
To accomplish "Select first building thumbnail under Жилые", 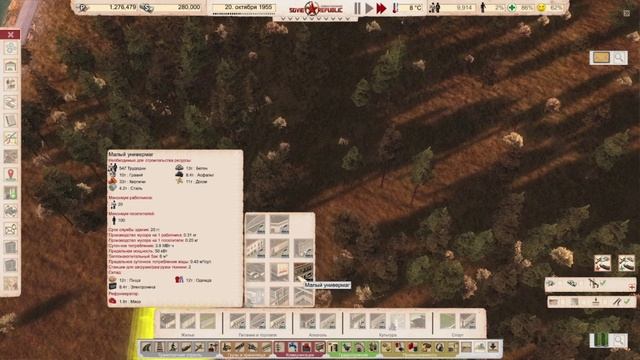I will coord(168,321).
